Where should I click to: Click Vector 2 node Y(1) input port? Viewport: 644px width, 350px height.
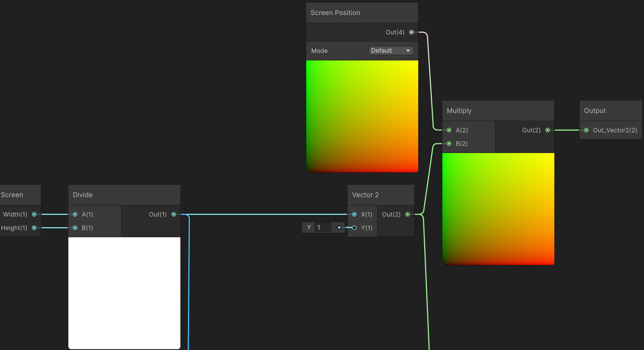[354, 228]
